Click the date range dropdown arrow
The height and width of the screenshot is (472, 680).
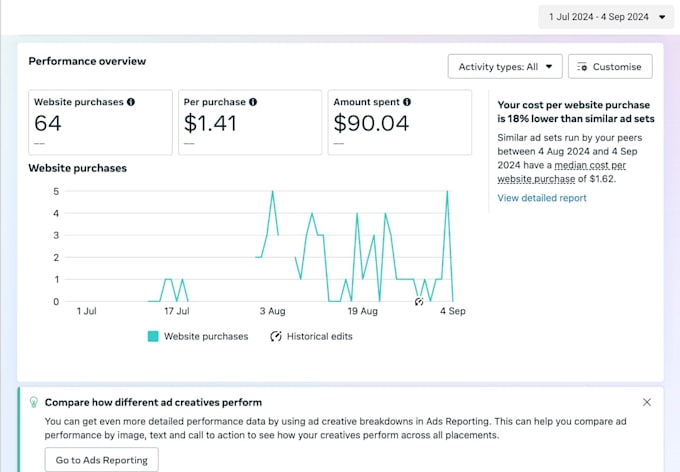tap(662, 17)
